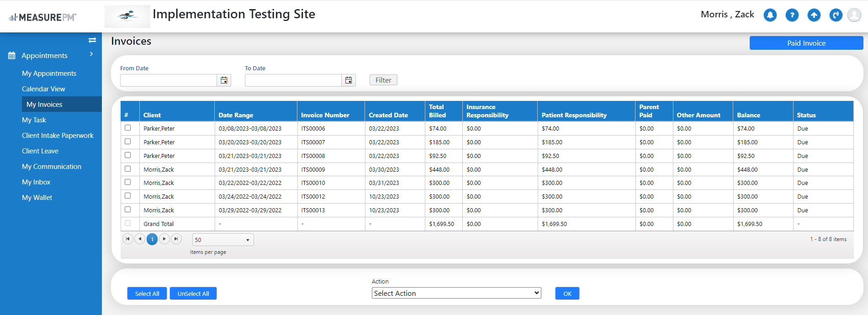Open My Communication in the sidebar
This screenshot has width=868, height=315.
point(52,167)
